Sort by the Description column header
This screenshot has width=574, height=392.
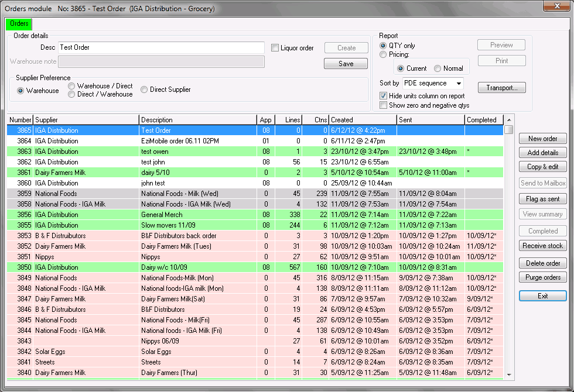coord(198,120)
